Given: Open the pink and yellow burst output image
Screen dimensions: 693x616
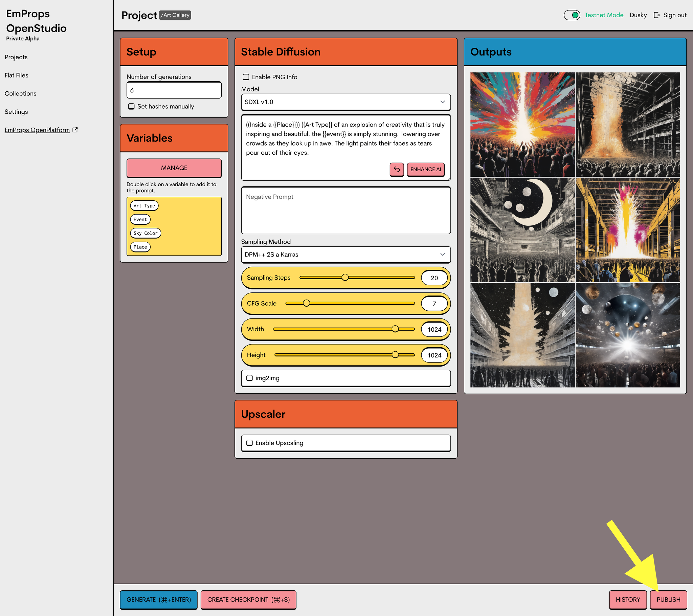Looking at the screenshot, I should pos(628,230).
